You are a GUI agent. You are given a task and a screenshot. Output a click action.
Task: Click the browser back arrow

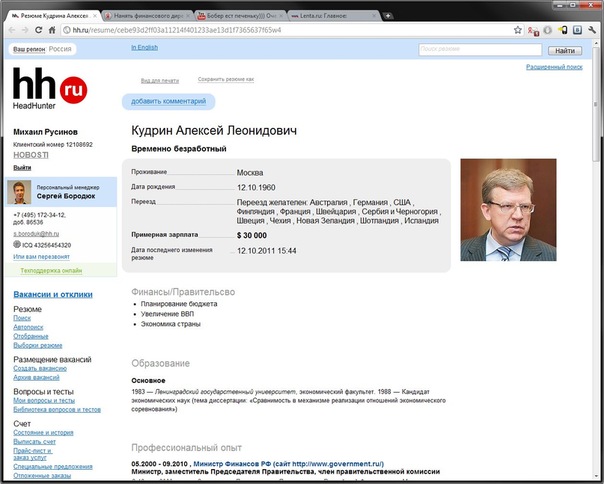pos(12,30)
